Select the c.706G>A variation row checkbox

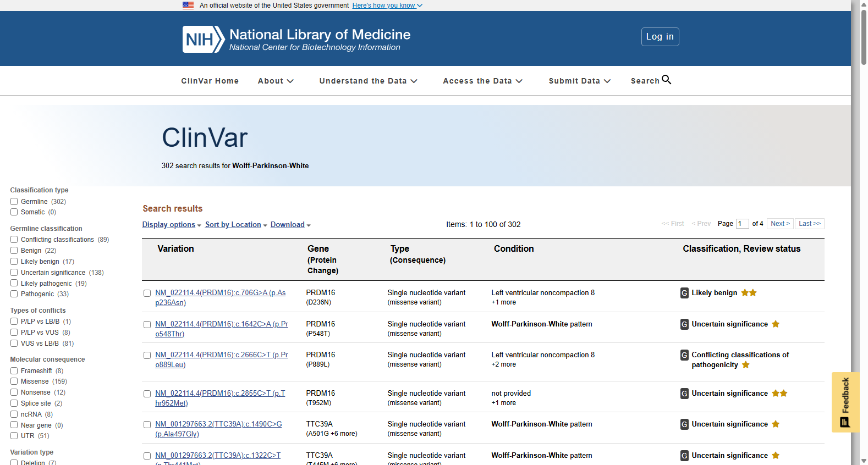coord(147,294)
